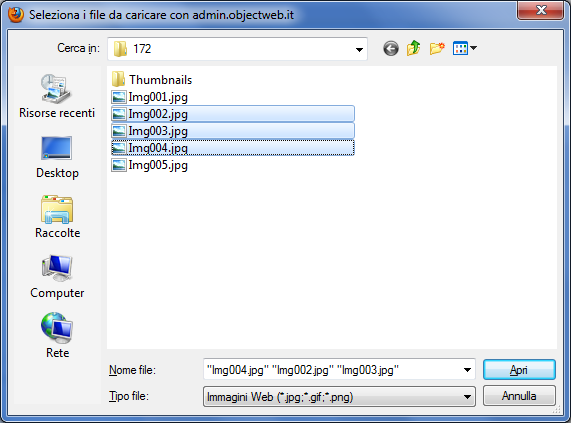Create a new folder
Screen dimensions: 571x423
(437, 48)
